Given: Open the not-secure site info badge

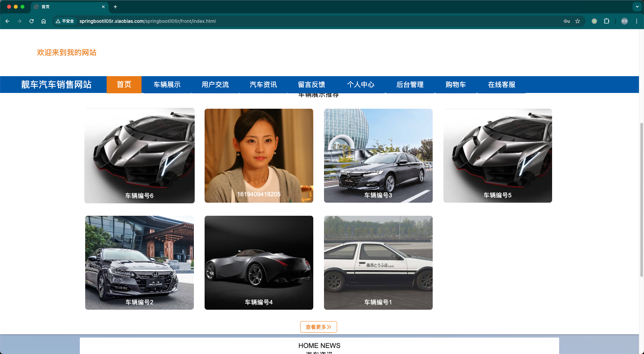Looking at the screenshot, I should pyautogui.click(x=65, y=21).
